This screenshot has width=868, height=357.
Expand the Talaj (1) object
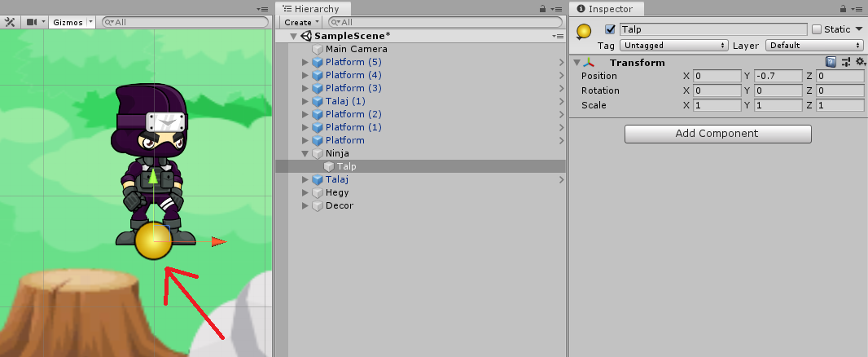tap(305, 101)
